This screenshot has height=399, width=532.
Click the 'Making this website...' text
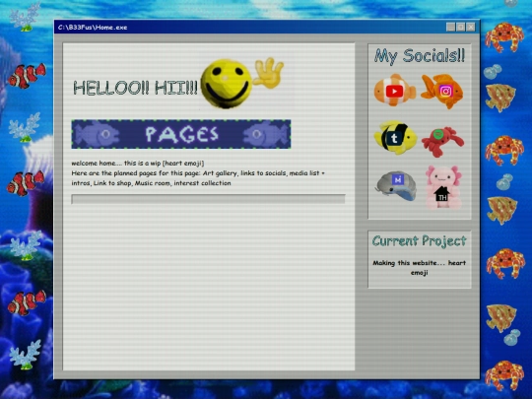point(420,267)
